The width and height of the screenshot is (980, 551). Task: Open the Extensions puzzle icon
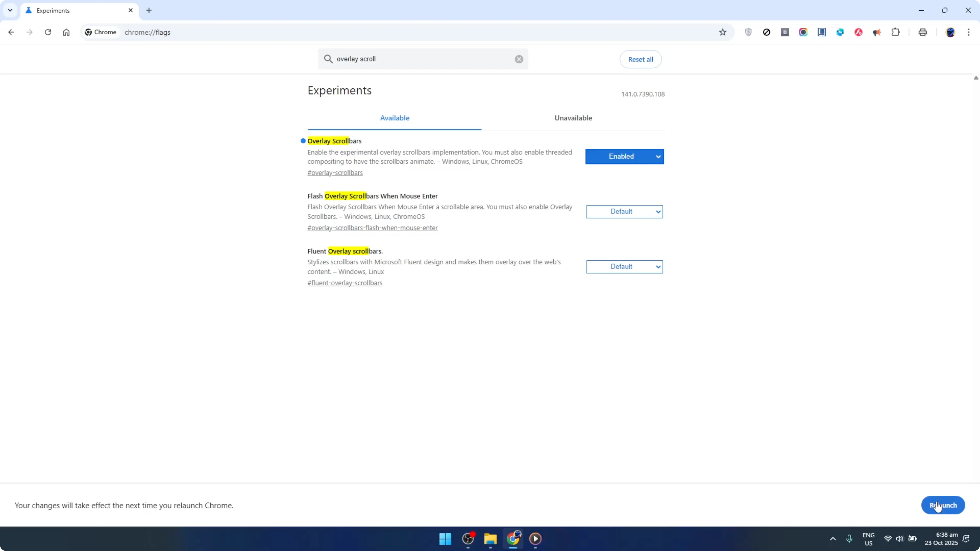tap(896, 32)
